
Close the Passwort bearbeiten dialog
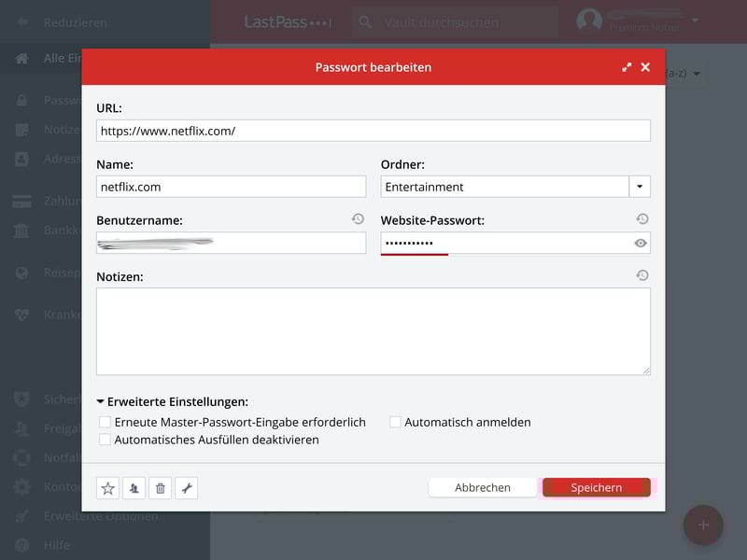(645, 67)
